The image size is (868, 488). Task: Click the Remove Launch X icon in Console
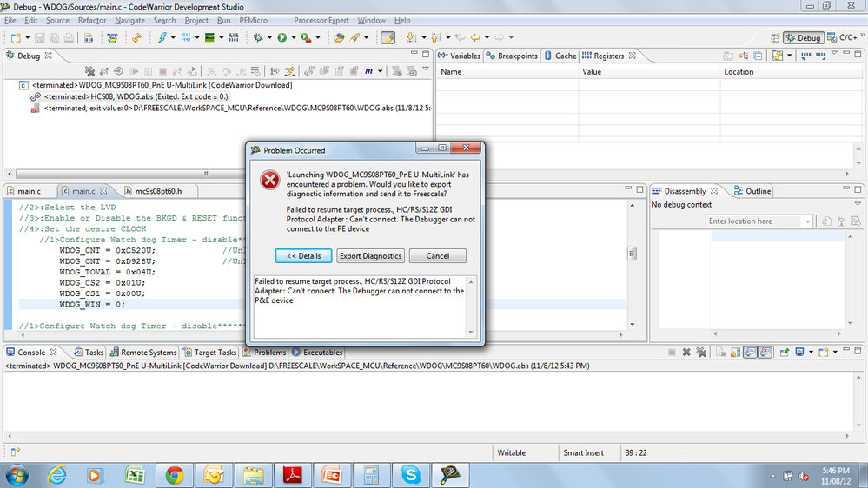click(686, 352)
